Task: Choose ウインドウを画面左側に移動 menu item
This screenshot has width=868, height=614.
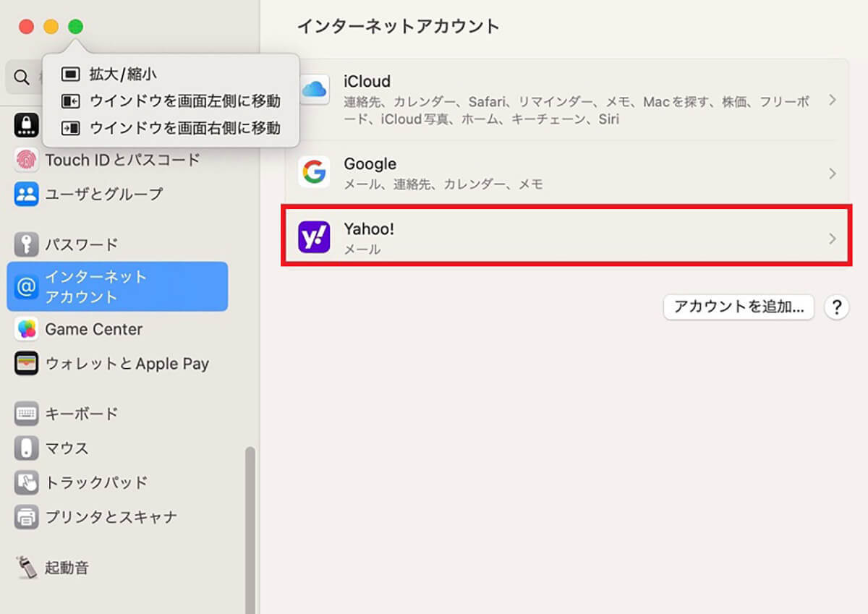Action: coord(171,101)
